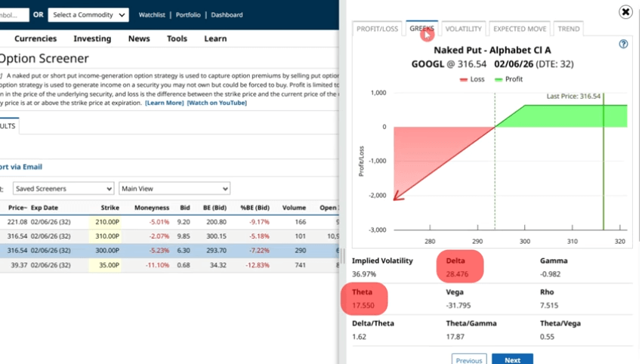Screen dimensions: 642x364
Task: Expand the Saved Screeners dropdown
Action: 63,188
